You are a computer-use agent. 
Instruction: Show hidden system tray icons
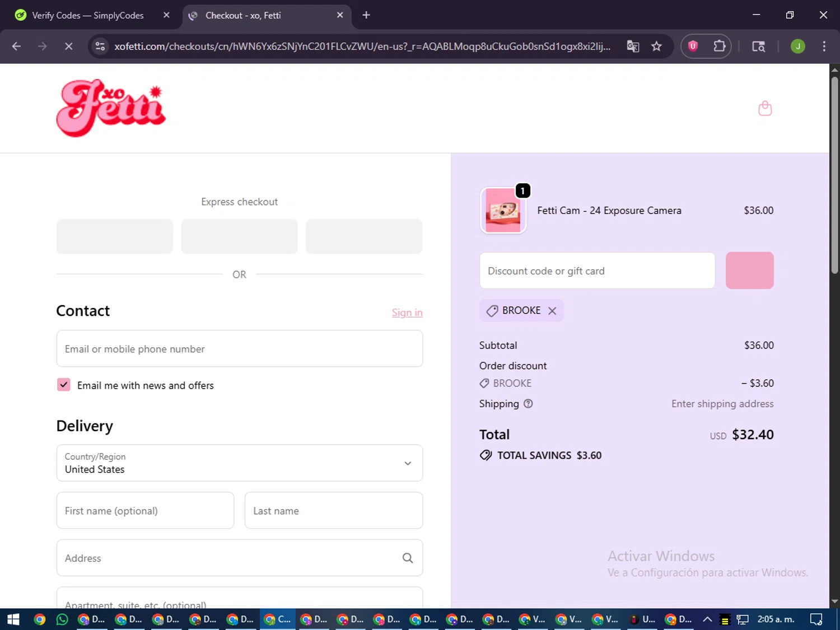tap(707, 619)
